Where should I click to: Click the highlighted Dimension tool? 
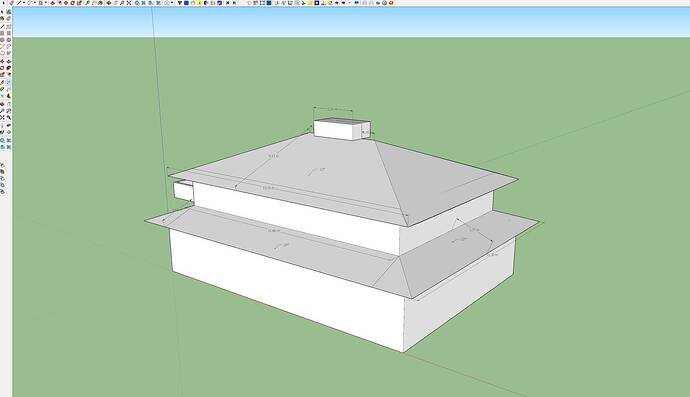pyautogui.click(x=9, y=82)
